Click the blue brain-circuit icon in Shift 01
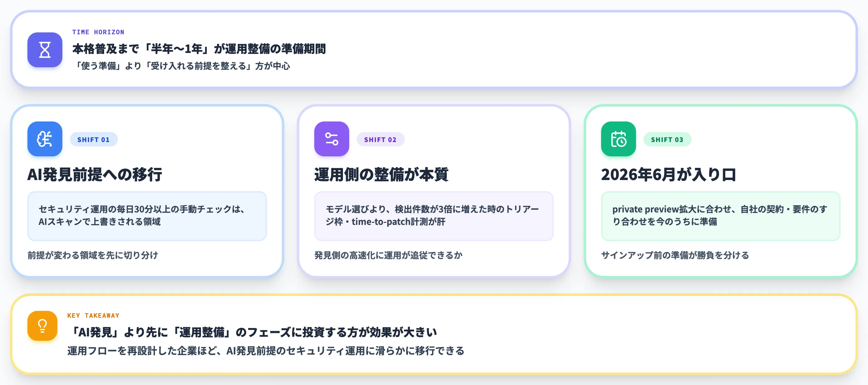 (45, 139)
